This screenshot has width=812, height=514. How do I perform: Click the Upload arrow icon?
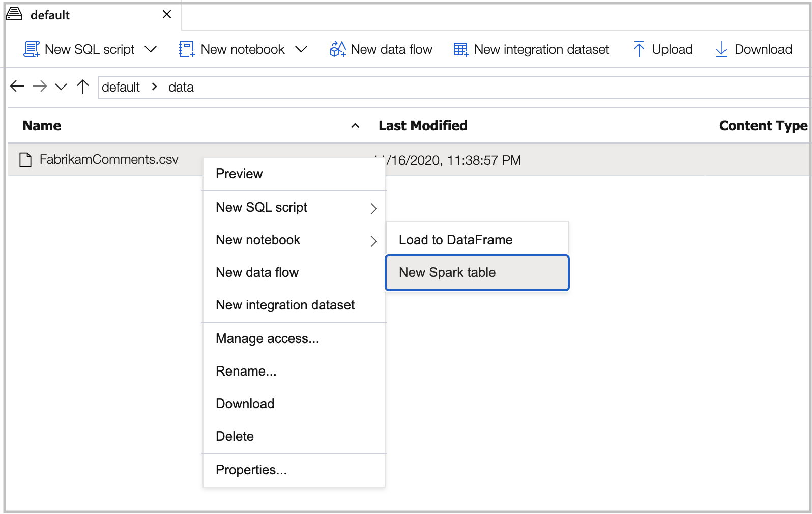(x=639, y=49)
